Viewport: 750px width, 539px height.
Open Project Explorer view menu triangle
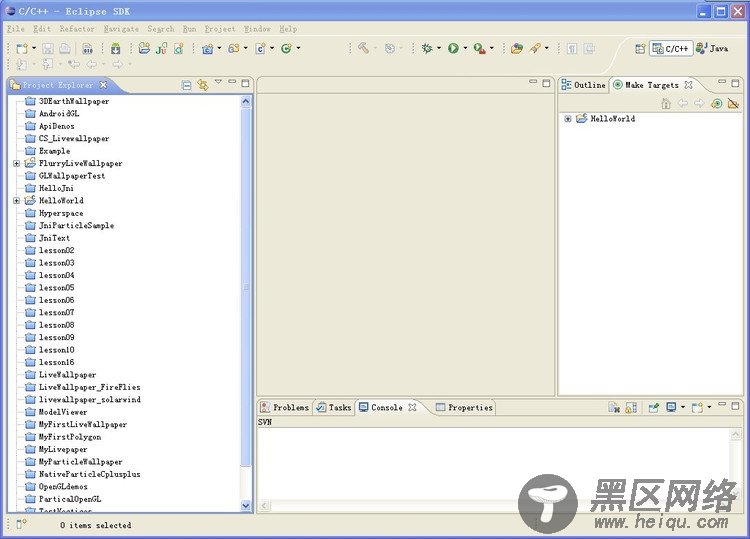(x=218, y=82)
